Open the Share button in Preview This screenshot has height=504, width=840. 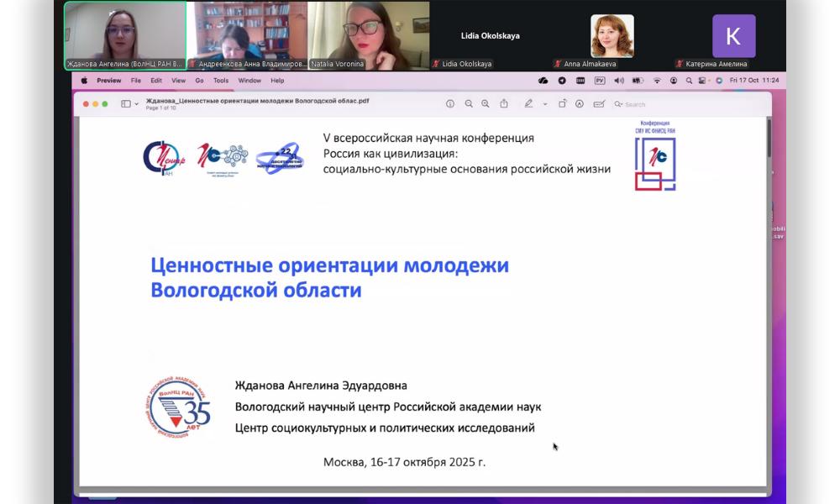(504, 104)
